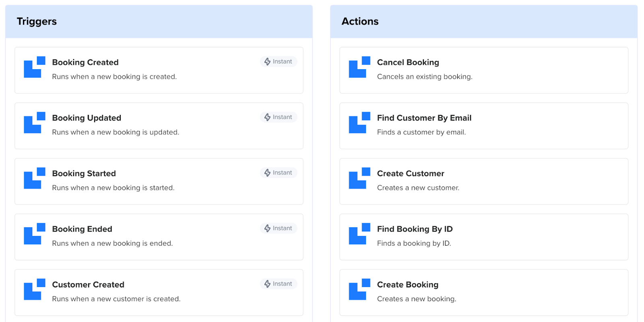Click the Booking Ended app logo icon
Viewport: 644px width, 322px height.
[x=34, y=234]
